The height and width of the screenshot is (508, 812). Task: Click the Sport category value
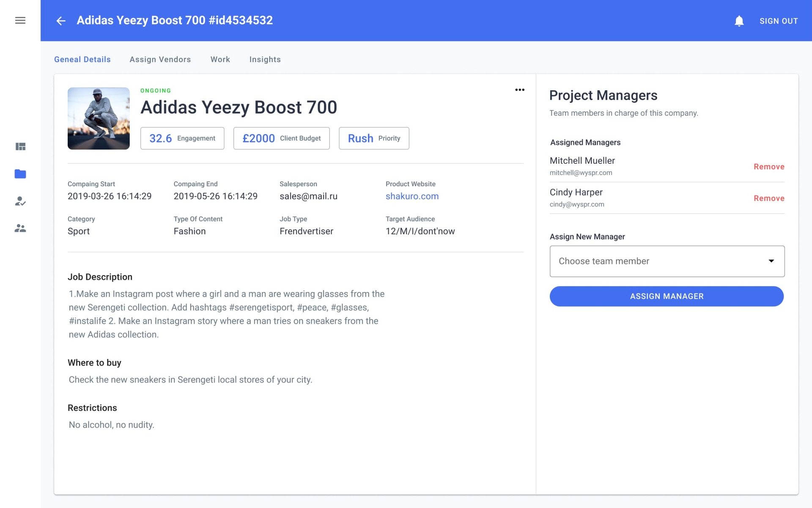79,231
